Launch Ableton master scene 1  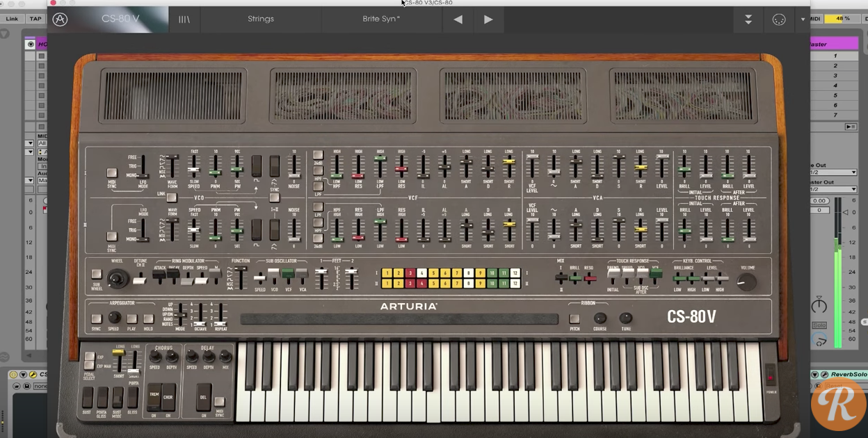coord(835,56)
